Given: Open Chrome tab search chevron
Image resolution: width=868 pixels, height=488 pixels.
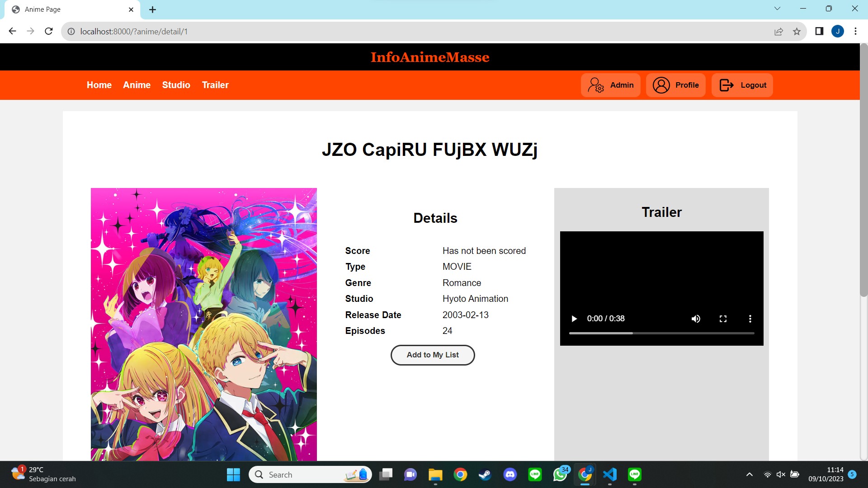Looking at the screenshot, I should click(x=777, y=9).
